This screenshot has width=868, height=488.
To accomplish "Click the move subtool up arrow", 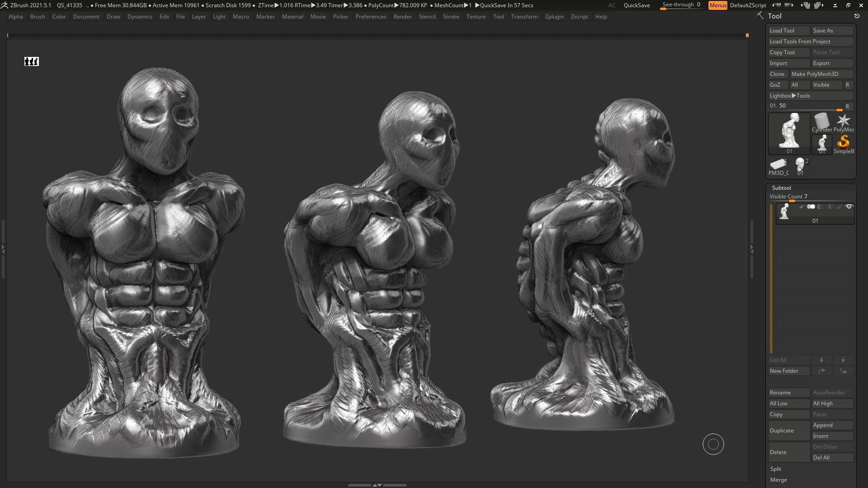I will pos(821,360).
